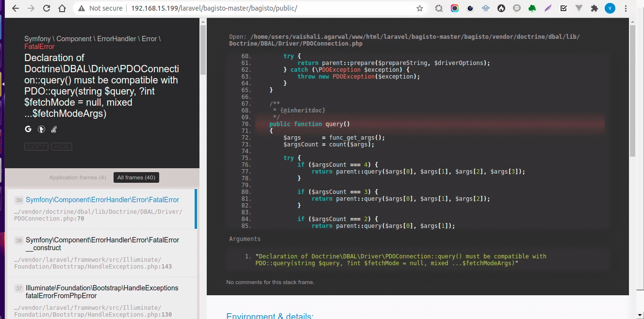
Task: Open the rainbow square lens extension
Action: pos(454,8)
